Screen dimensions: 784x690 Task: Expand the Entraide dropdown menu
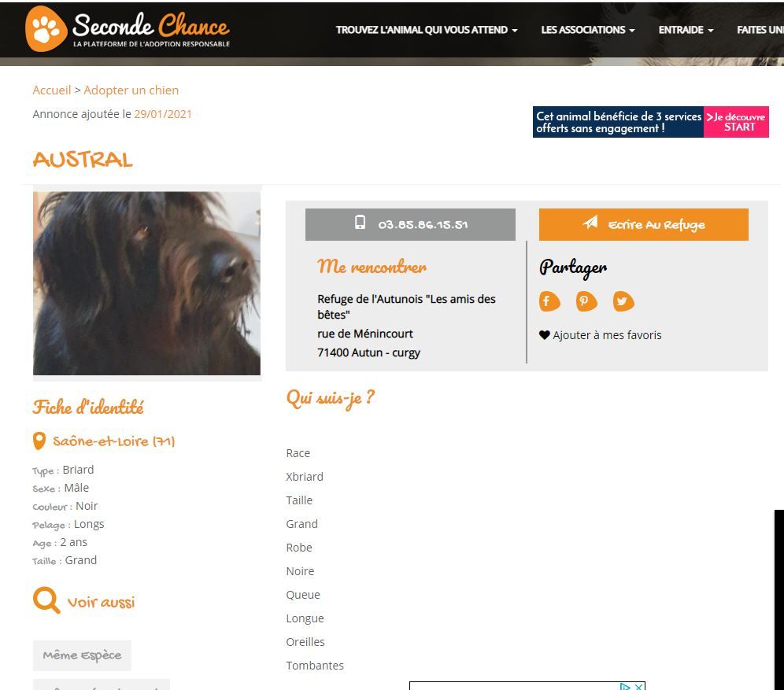coord(686,30)
